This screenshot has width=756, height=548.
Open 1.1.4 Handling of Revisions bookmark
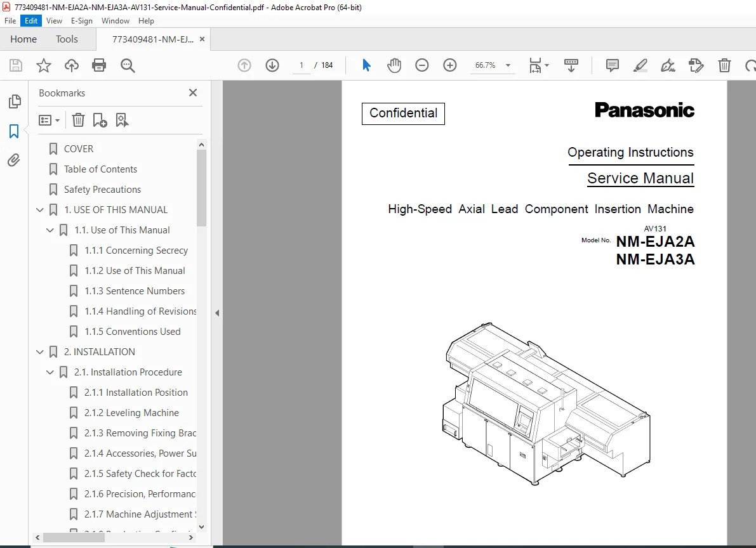pyautogui.click(x=140, y=311)
